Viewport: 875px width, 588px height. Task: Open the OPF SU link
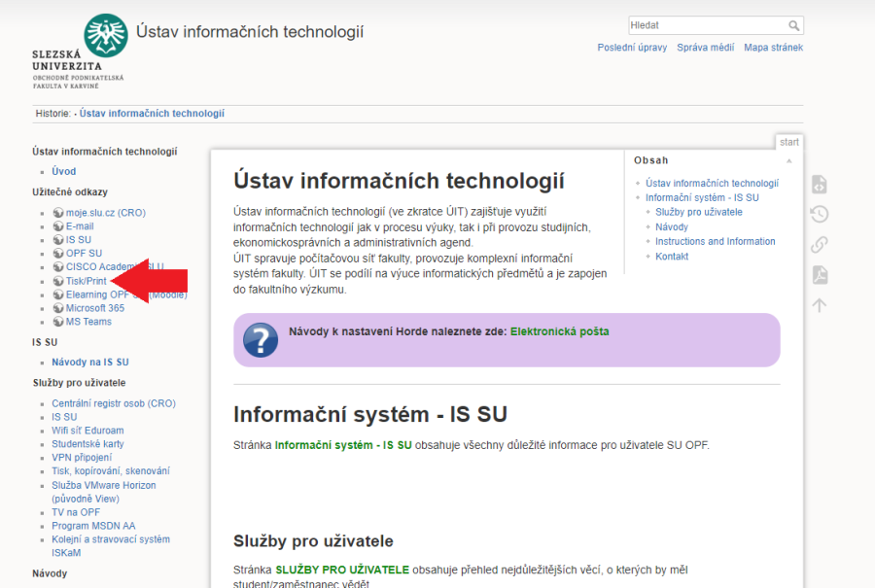[x=84, y=254]
